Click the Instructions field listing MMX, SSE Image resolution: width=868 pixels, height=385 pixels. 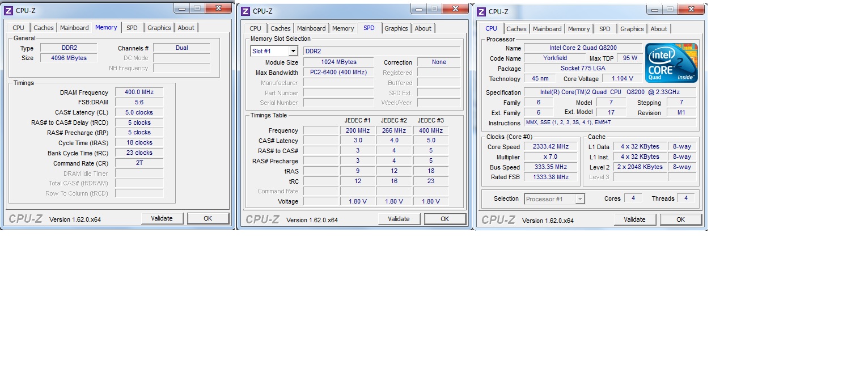click(610, 122)
